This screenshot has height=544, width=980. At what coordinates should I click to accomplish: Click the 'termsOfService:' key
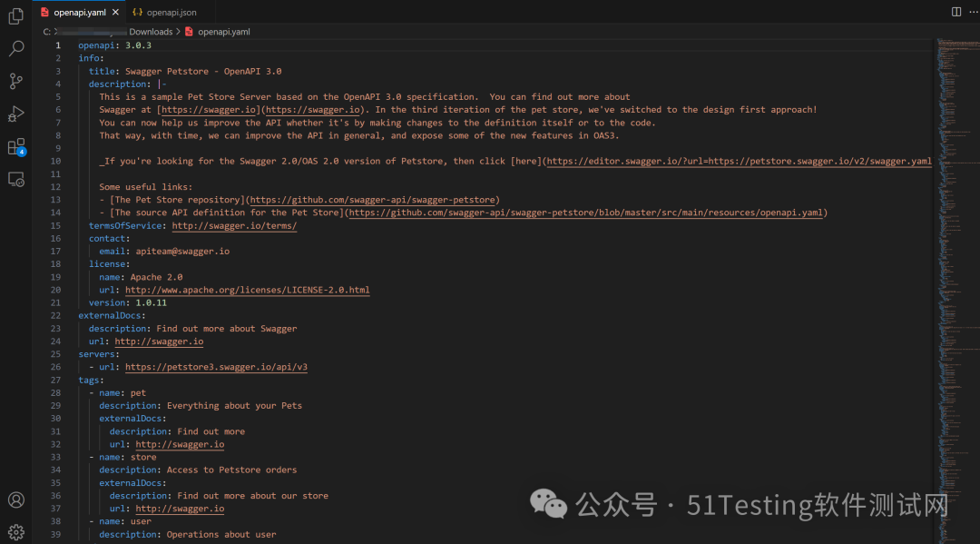(128, 226)
